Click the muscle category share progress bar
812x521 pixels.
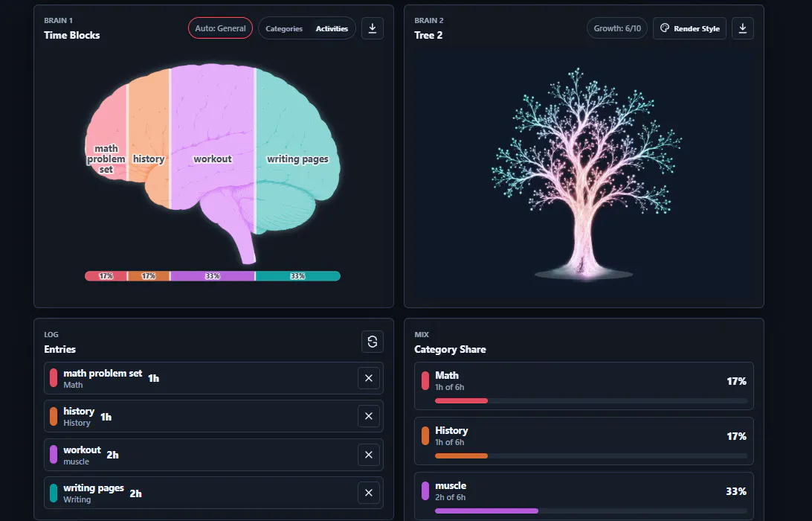pyautogui.click(x=591, y=511)
